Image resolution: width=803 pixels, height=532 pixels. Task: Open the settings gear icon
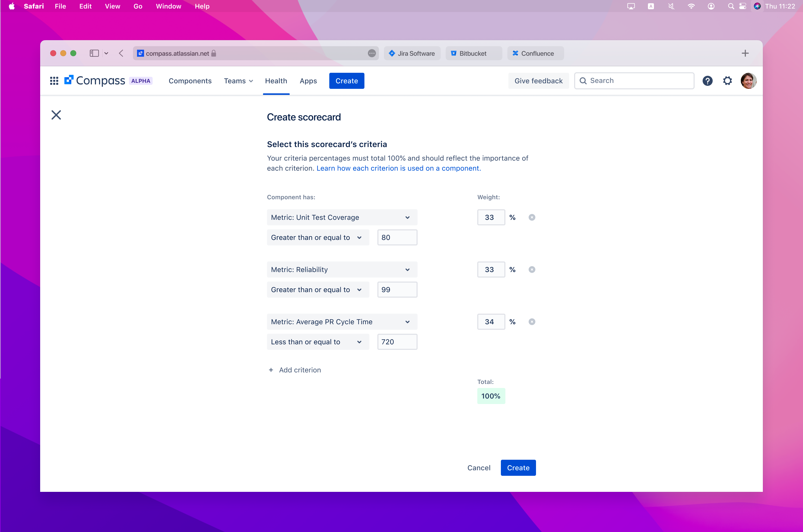pyautogui.click(x=727, y=81)
